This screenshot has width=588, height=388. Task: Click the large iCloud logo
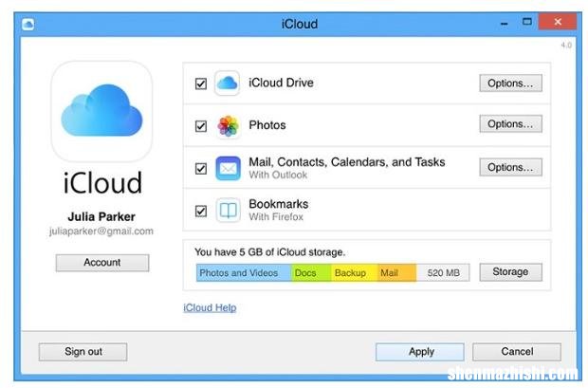tap(101, 111)
